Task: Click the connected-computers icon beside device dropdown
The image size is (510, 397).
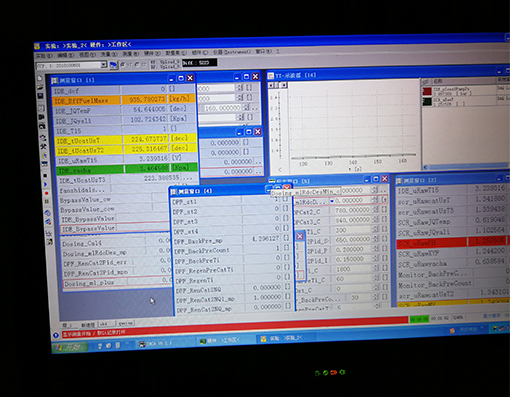Action: pyautogui.click(x=114, y=65)
